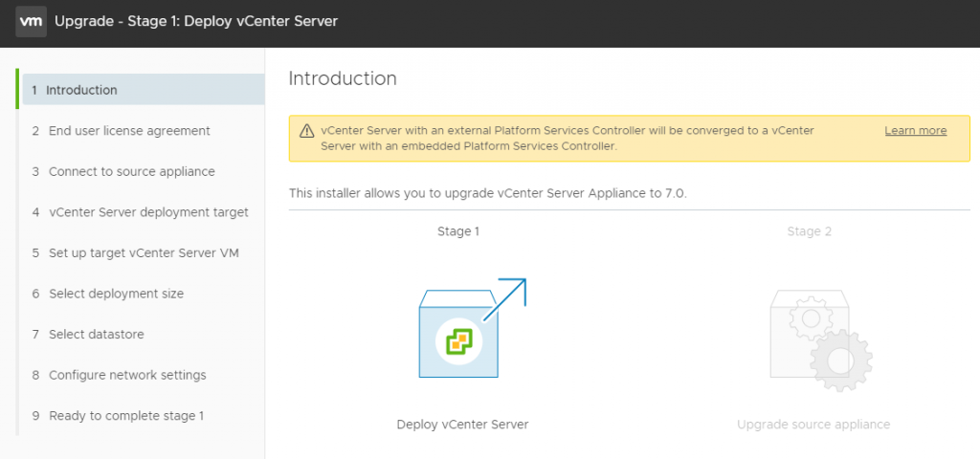Click the Deploy vCenter Server box icon

(x=473, y=329)
